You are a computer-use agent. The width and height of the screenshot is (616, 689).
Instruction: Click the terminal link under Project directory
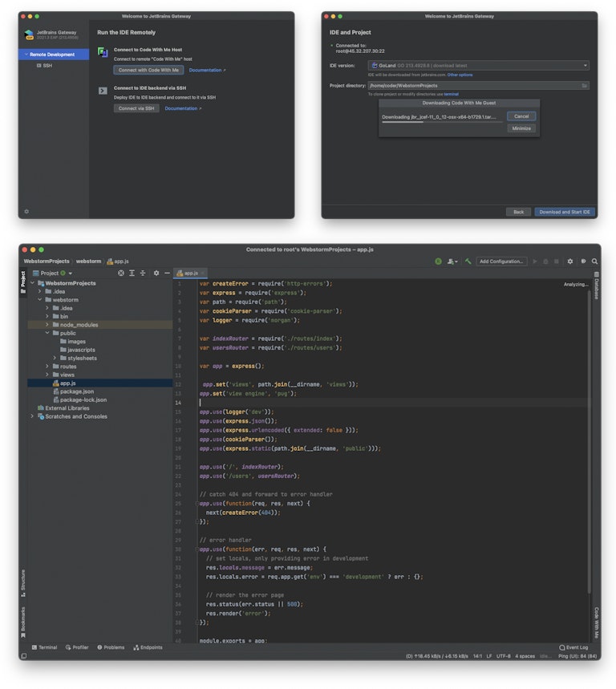(x=451, y=94)
